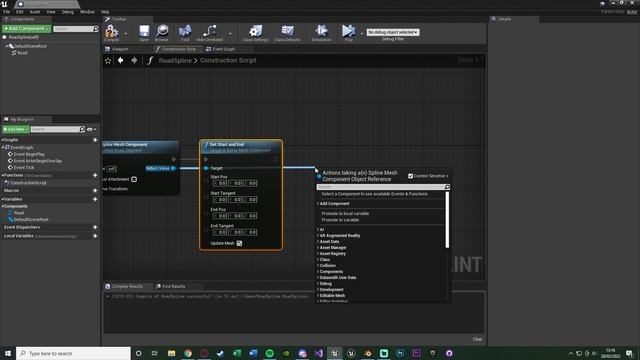This screenshot has width=640, height=360.
Task: Click the My Blueprint search magnifier icon
Action: pos(82,129)
